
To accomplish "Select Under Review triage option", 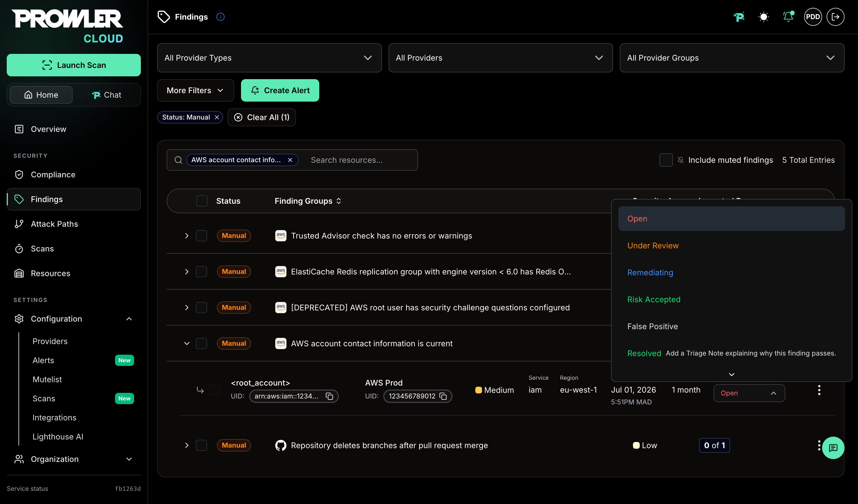I will tap(731, 246).
